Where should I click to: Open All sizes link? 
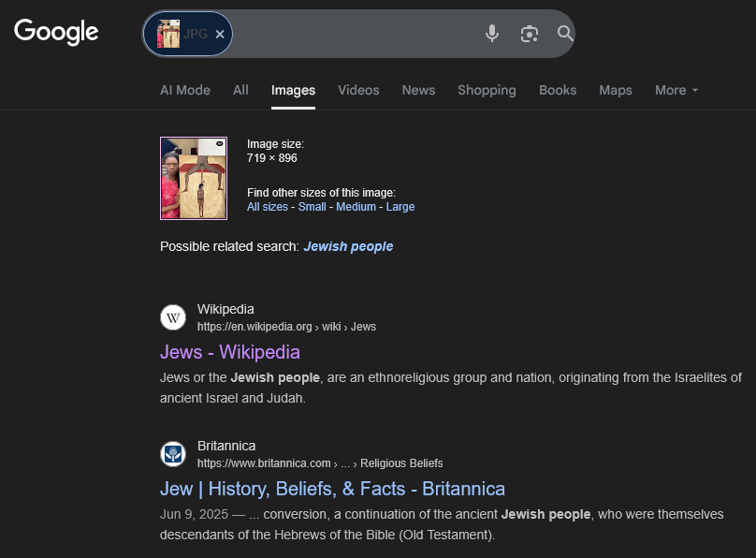267,207
